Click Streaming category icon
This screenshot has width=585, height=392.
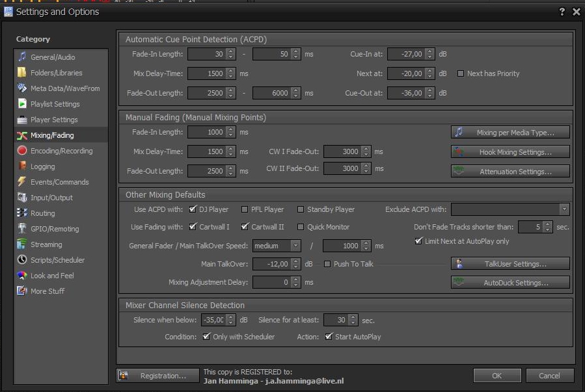(22, 244)
